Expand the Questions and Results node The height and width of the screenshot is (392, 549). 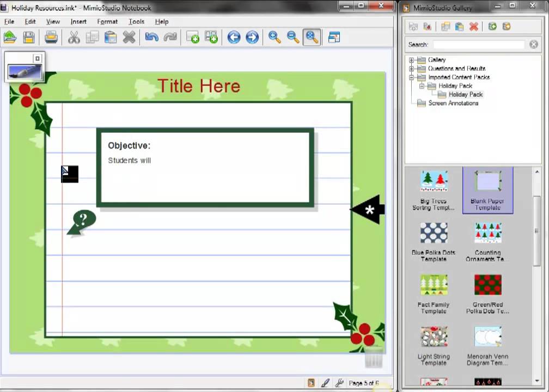click(x=412, y=69)
